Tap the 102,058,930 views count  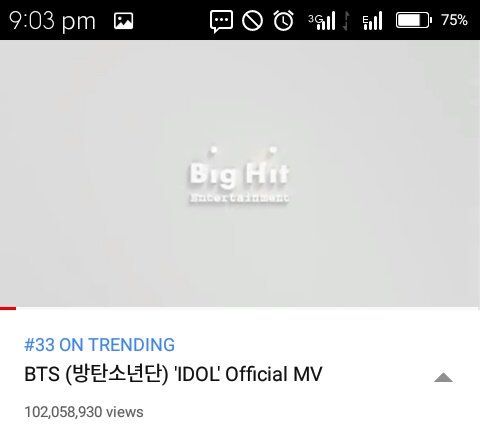[x=84, y=412]
